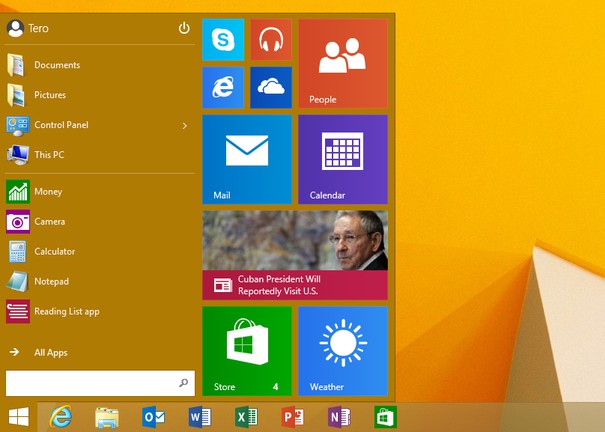Show All Apps
This screenshot has height=432, width=605.
(100, 352)
